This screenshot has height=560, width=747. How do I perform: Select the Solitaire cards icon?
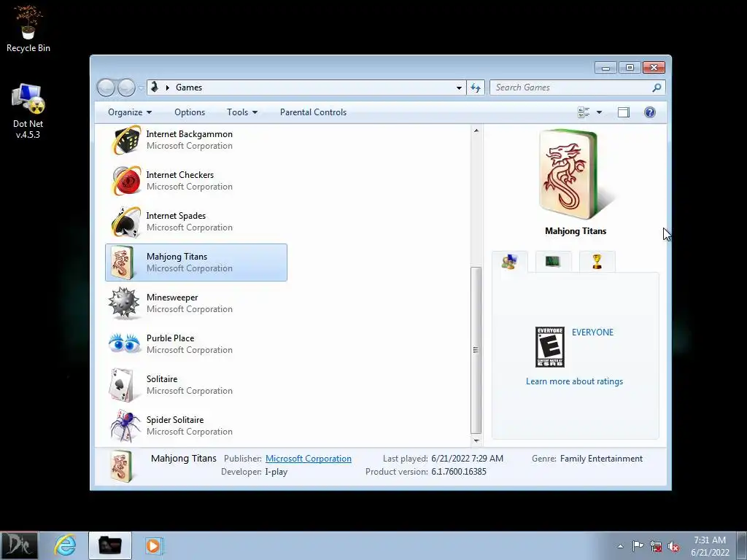click(x=121, y=385)
